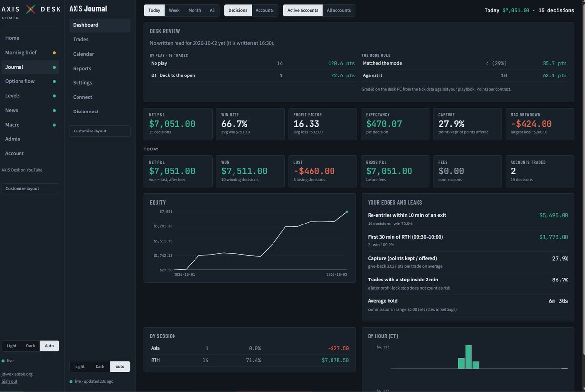Image resolution: width=585 pixels, height=392 pixels.
Task: Go to Options flow
Action: 30,81
